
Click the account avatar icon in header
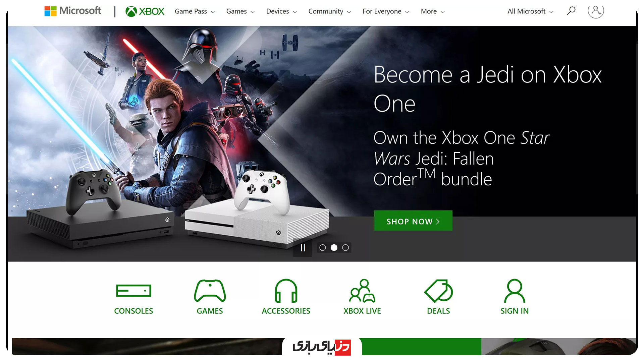click(596, 11)
